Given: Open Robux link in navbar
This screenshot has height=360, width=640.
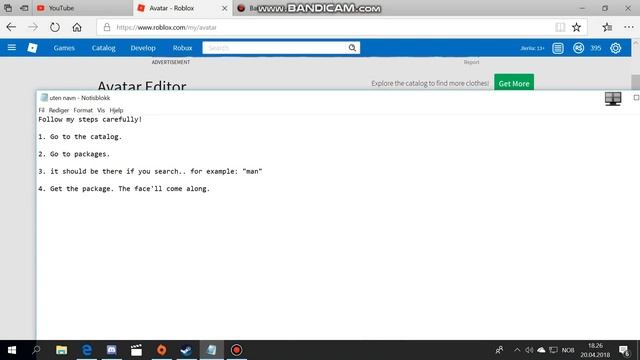Looking at the screenshot, I should 182,48.
